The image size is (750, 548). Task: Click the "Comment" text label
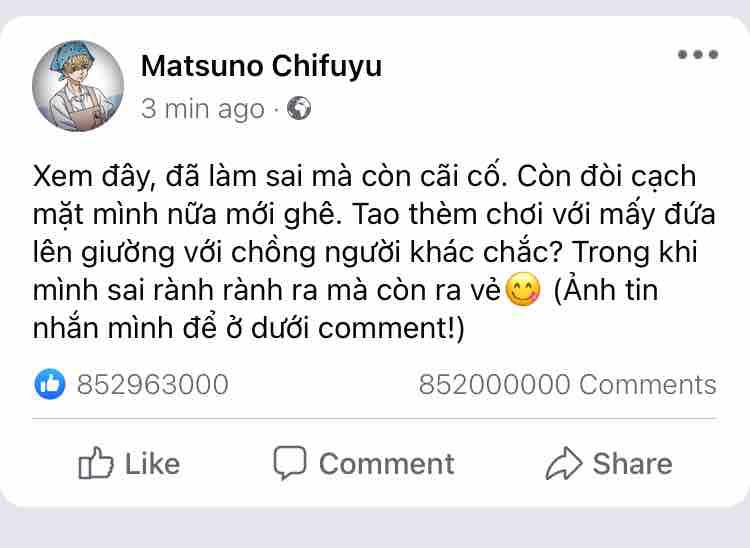point(386,464)
